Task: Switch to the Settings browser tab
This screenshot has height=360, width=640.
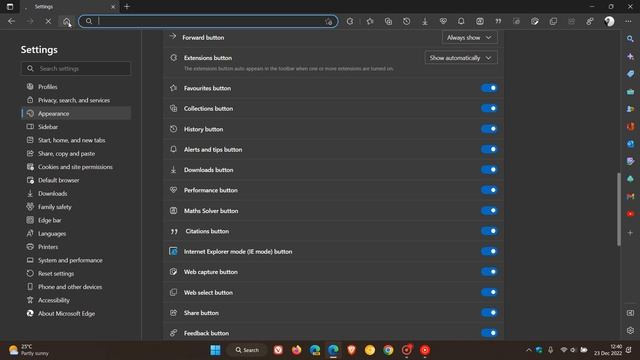Action: click(69, 7)
